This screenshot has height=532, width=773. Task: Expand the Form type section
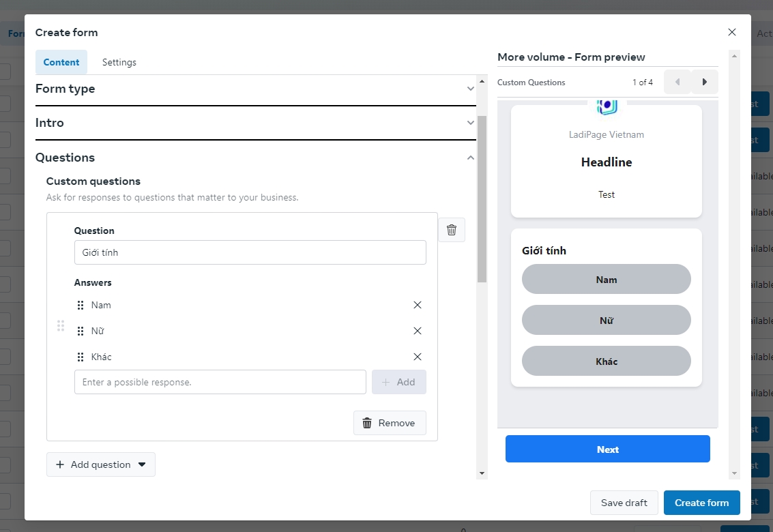click(470, 89)
